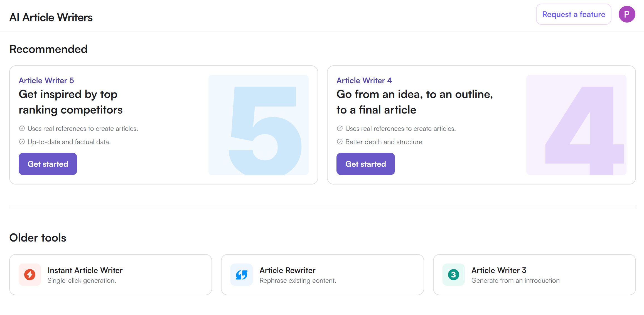This screenshot has height=315, width=644.
Task: Open the Article Writer 5 title link
Action: coord(46,80)
